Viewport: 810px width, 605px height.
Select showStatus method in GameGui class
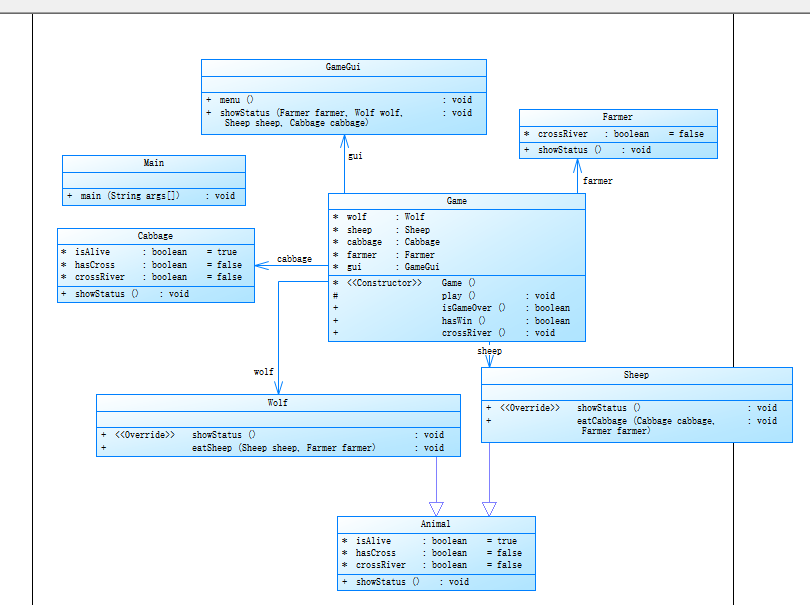click(339, 118)
